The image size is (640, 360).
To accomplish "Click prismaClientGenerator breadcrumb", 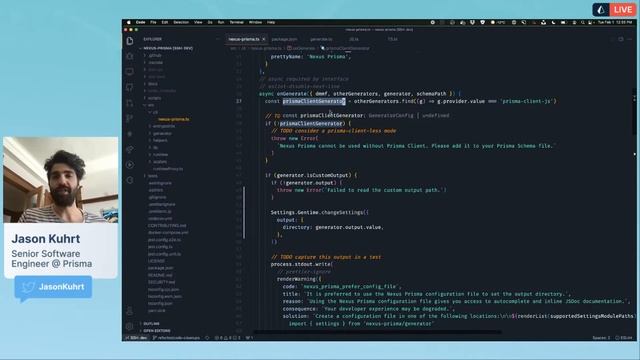I will coord(345,48).
